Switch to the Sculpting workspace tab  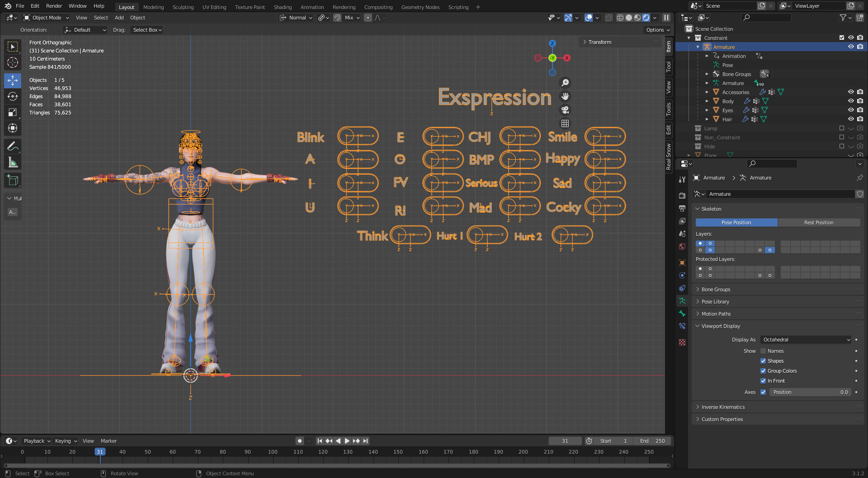183,7
